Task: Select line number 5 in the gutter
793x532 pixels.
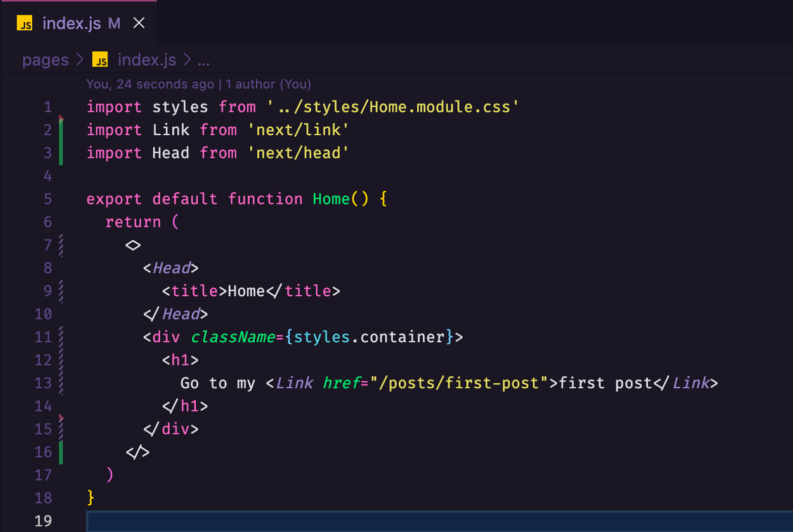Action: click(48, 199)
